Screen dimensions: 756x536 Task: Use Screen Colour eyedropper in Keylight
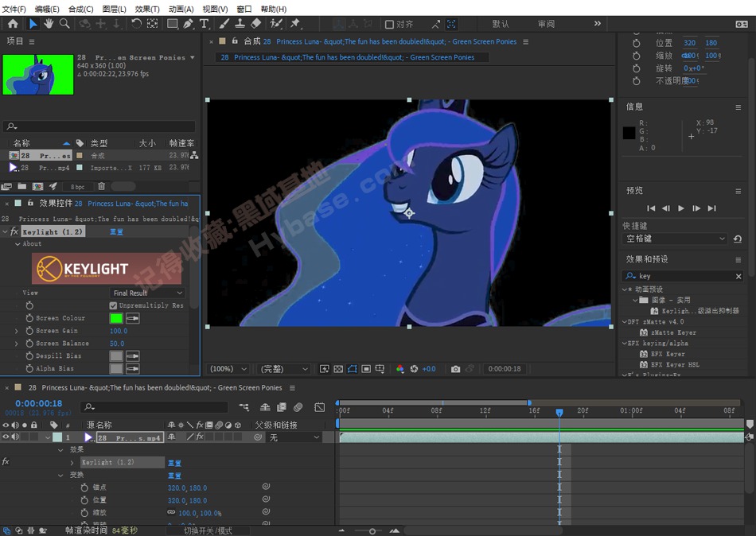[133, 318]
